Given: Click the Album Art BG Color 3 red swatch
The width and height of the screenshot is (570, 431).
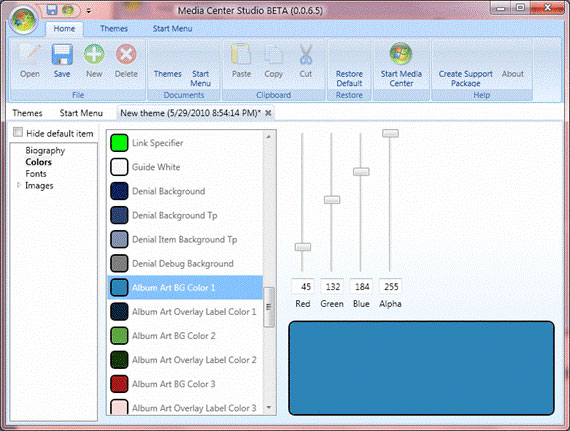Looking at the screenshot, I should pyautogui.click(x=119, y=384).
